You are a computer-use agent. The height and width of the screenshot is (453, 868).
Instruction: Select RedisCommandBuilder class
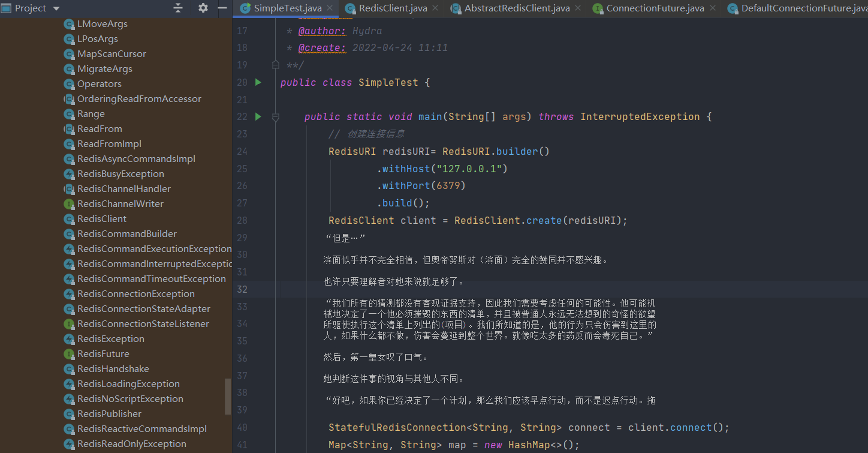(127, 234)
